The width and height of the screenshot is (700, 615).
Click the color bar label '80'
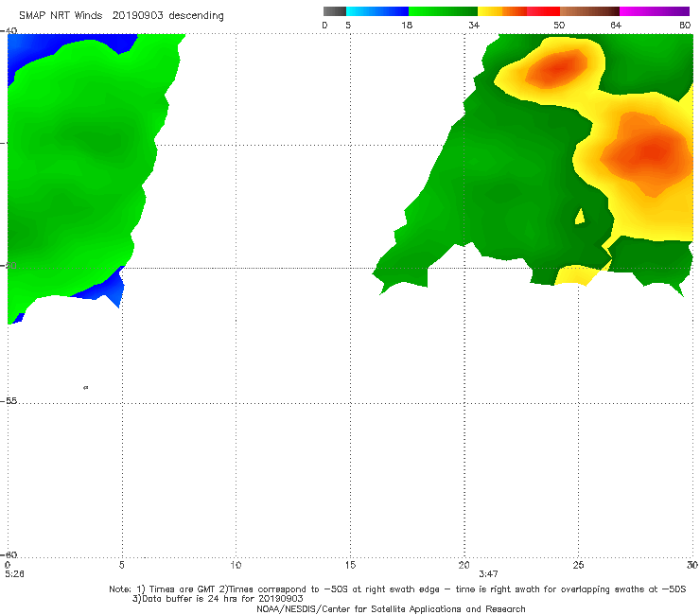[685, 26]
